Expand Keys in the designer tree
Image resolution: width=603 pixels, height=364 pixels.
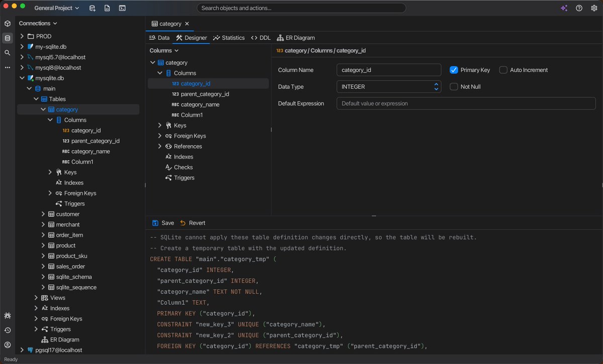160,126
